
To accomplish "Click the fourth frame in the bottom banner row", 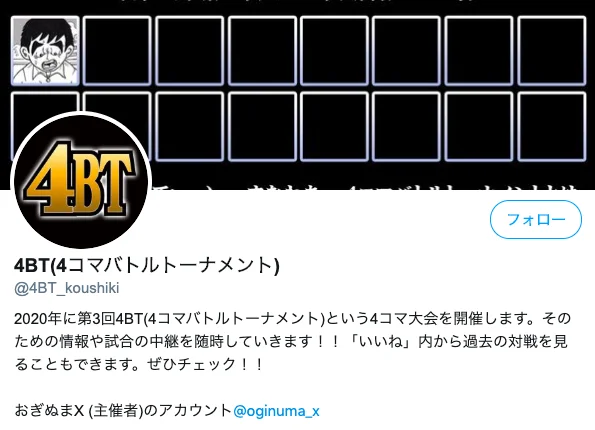I will point(262,126).
